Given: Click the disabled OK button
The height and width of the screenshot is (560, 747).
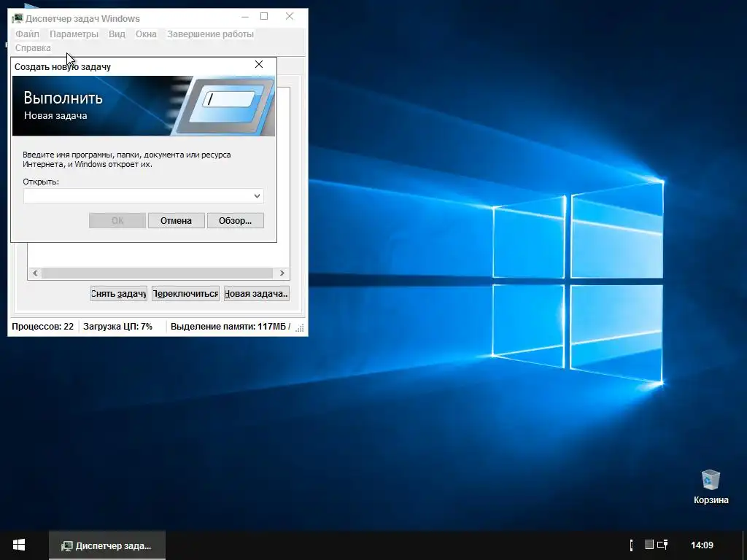Looking at the screenshot, I should 117,220.
